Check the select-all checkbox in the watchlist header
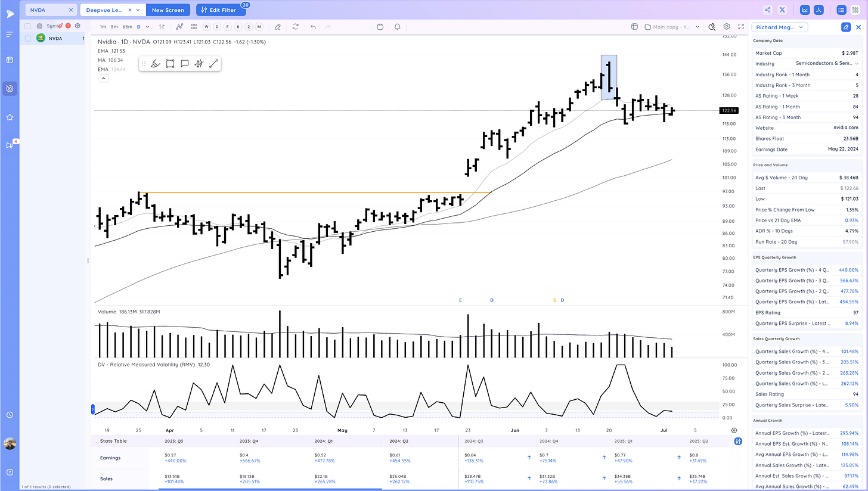Viewport: 868px width, 491px height. pos(28,26)
